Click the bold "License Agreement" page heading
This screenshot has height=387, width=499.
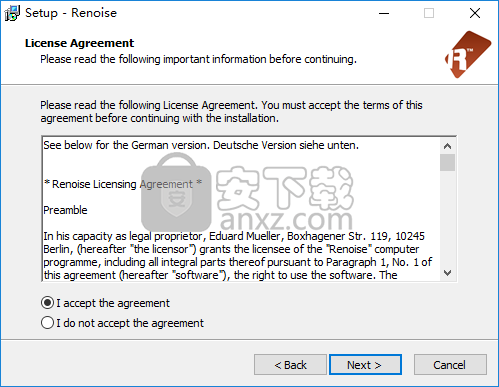79,43
